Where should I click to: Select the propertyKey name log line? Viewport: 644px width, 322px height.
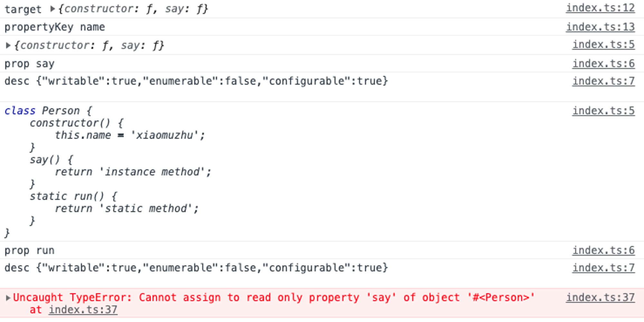click(x=322, y=27)
